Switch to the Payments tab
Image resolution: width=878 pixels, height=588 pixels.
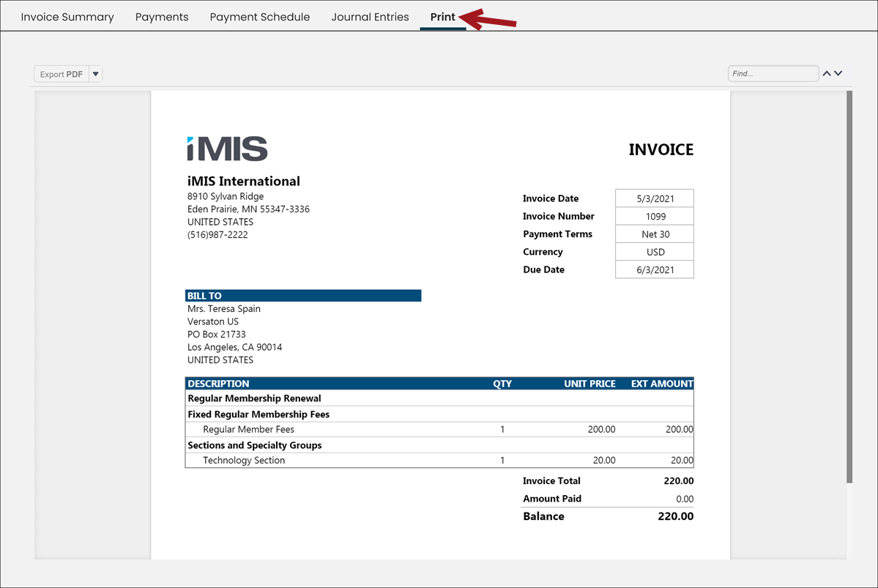coord(162,17)
